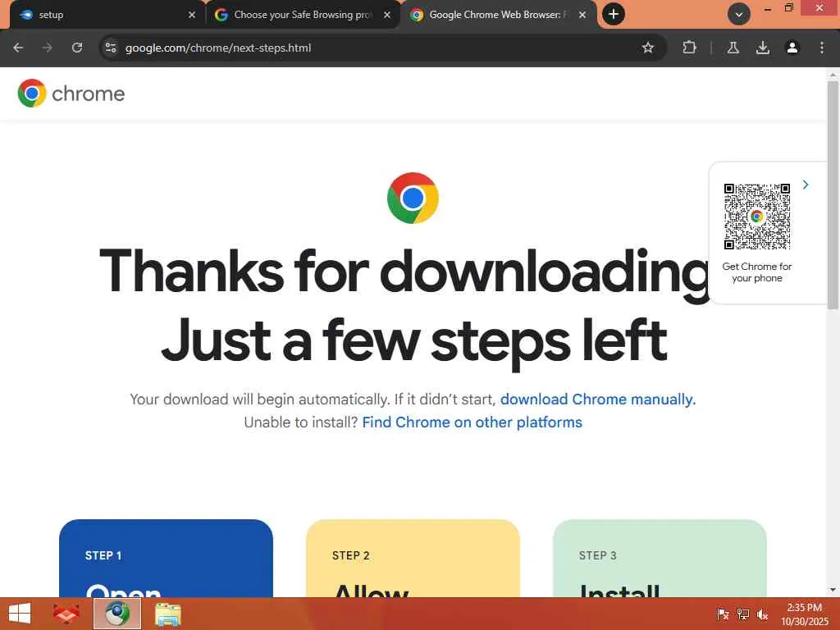Image resolution: width=840 pixels, height=630 pixels.
Task: Minimize the Chrome window
Action: [767, 8]
